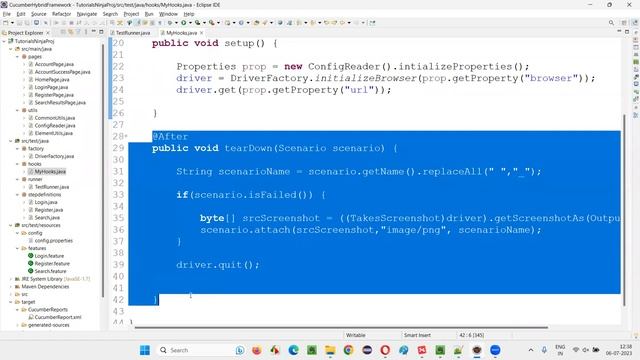Select AccountPage.java in the tree
Screen dimensions: 640x360
(x=54, y=64)
